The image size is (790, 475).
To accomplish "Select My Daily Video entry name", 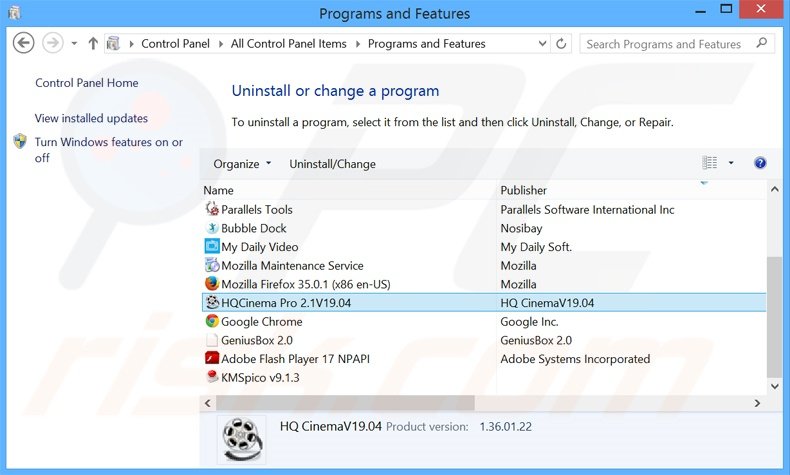I will coord(259,247).
